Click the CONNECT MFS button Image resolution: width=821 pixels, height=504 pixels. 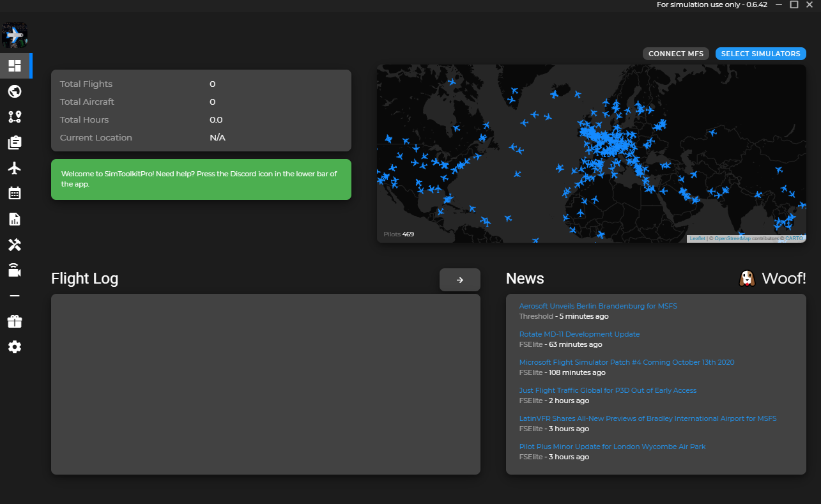pos(676,54)
